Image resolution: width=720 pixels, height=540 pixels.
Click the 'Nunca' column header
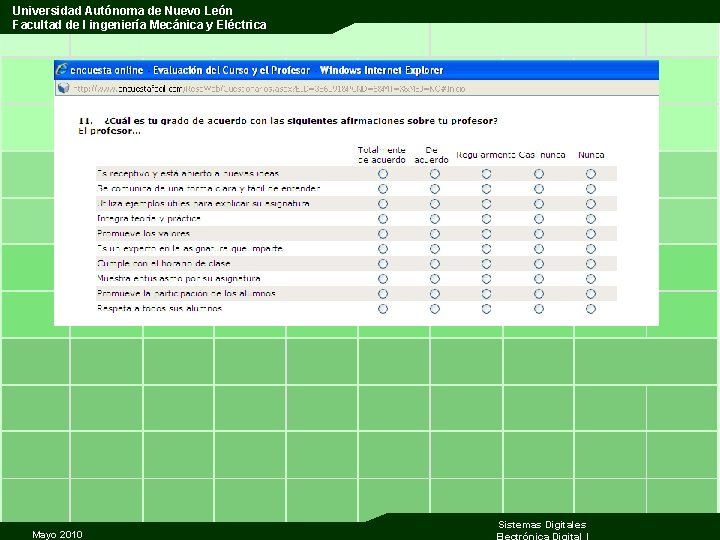click(591, 155)
